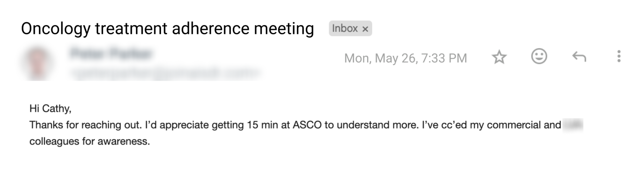This screenshot has width=644, height=181.
Task: Click the blurred sender name
Action: (111, 54)
